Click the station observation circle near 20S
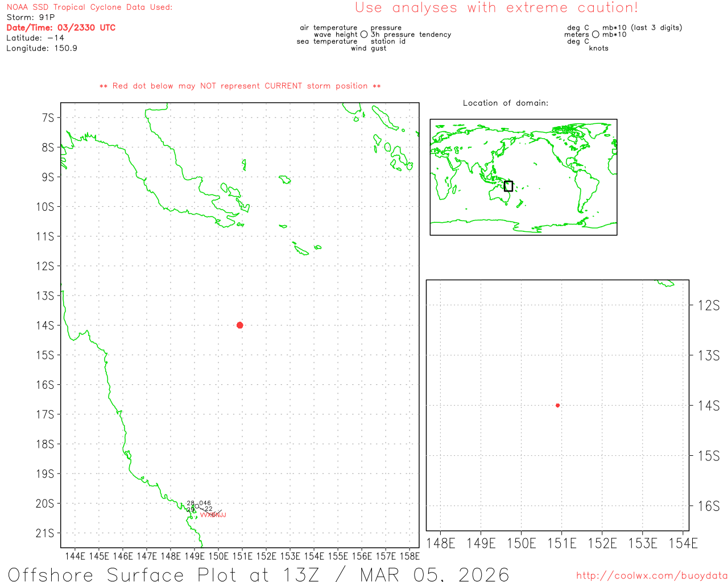This screenshot has height=582, width=728. coord(197,506)
